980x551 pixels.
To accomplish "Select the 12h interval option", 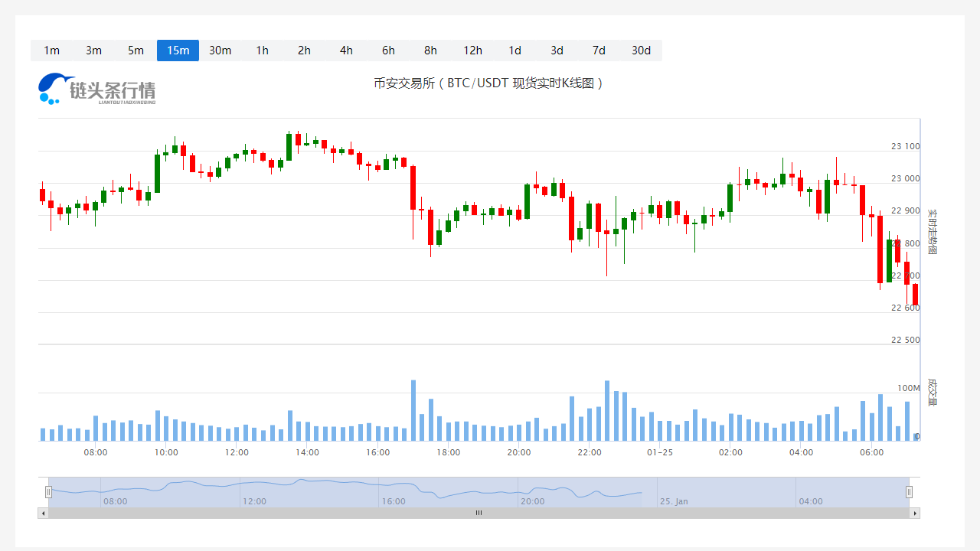I will 472,51.
